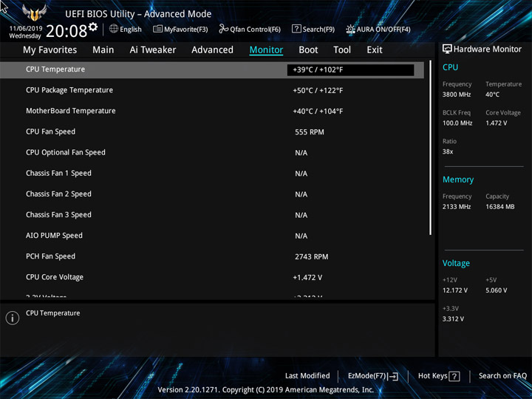The height and width of the screenshot is (399, 532).
Task: Switch to the Main tab
Action: click(103, 50)
